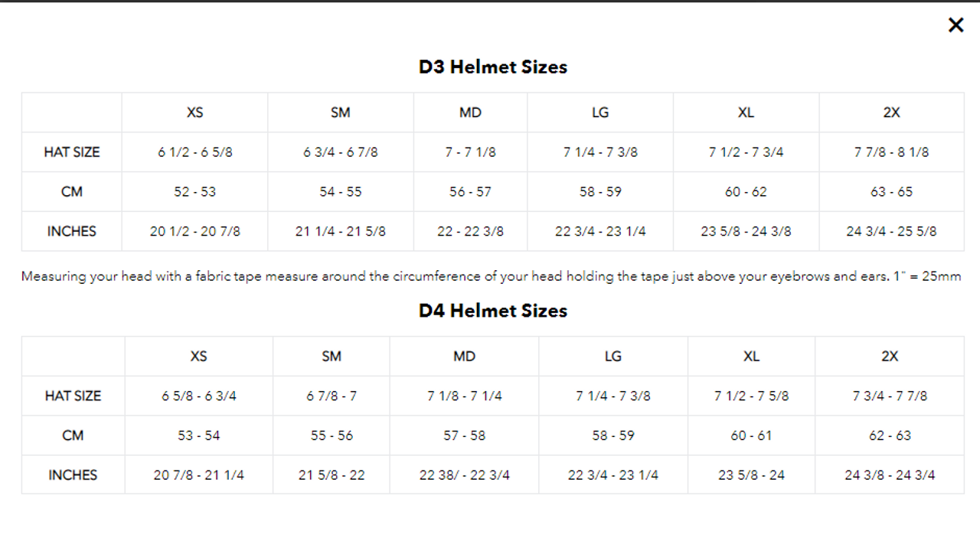Click the SM column heading in D4 chart
980x544 pixels.
(331, 357)
